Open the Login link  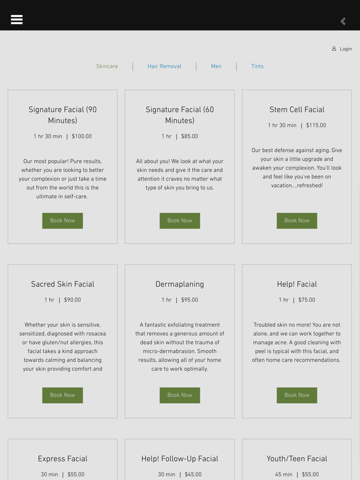pyautogui.click(x=346, y=49)
